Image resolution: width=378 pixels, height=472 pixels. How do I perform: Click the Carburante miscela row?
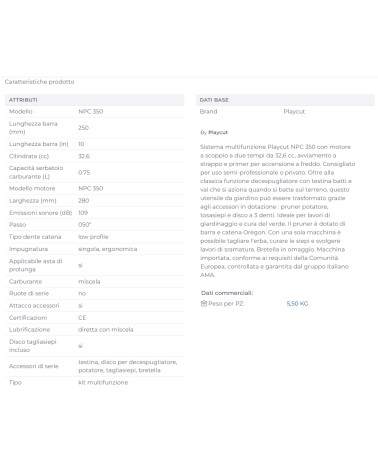pyautogui.click(x=94, y=281)
